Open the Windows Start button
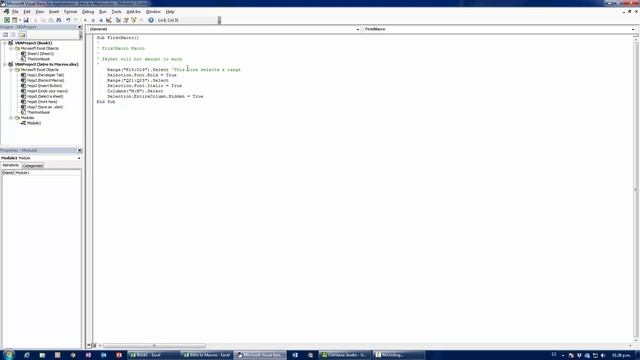 click(x=9, y=355)
